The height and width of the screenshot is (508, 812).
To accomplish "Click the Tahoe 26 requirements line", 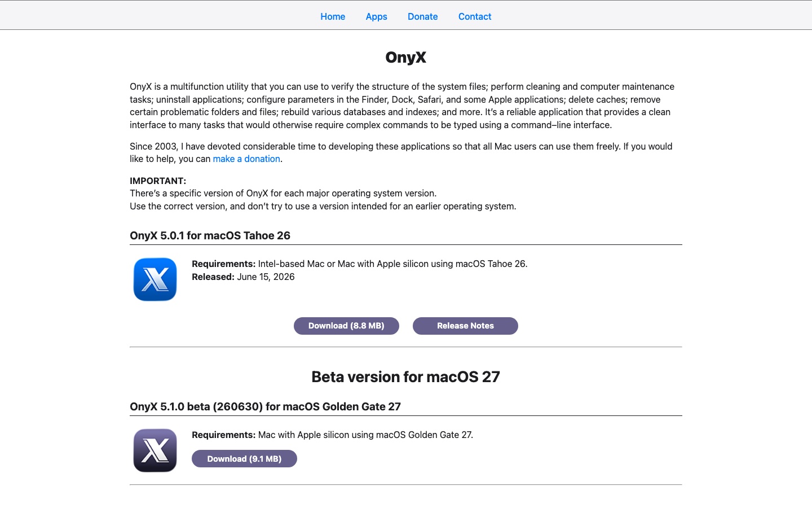I will pyautogui.click(x=360, y=264).
